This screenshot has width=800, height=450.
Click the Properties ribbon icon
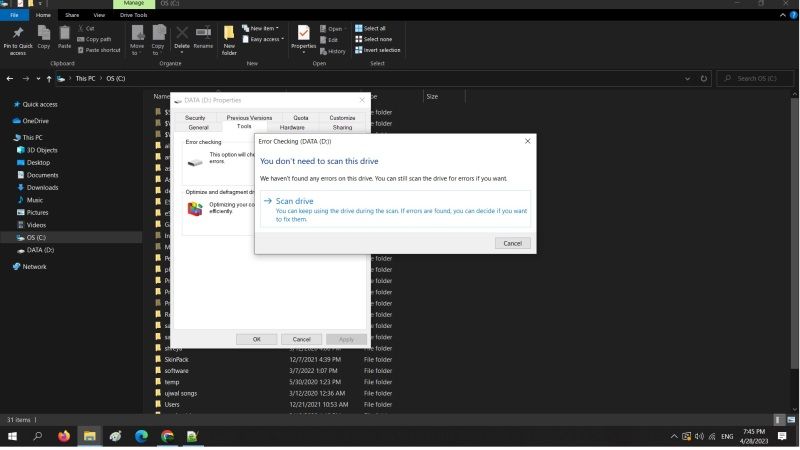click(x=304, y=39)
